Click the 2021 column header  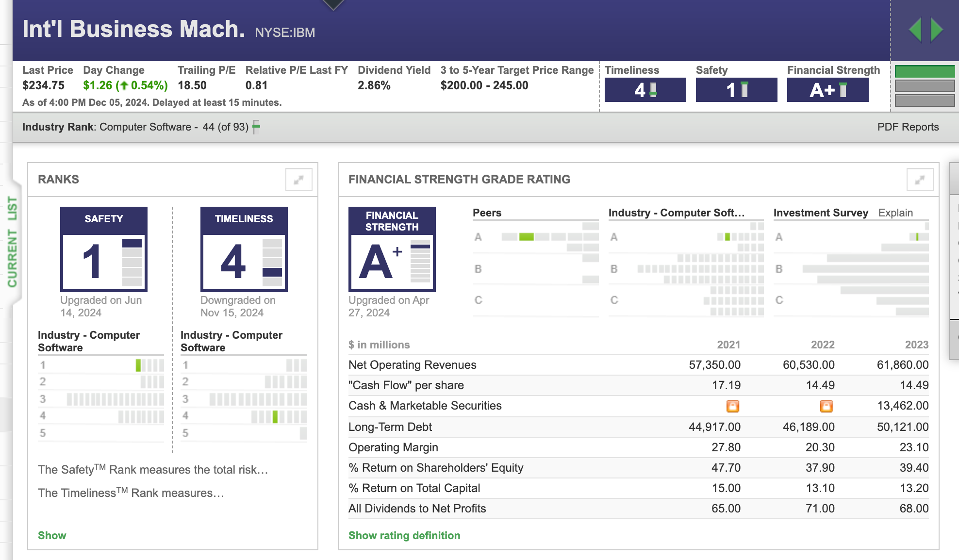click(x=728, y=345)
